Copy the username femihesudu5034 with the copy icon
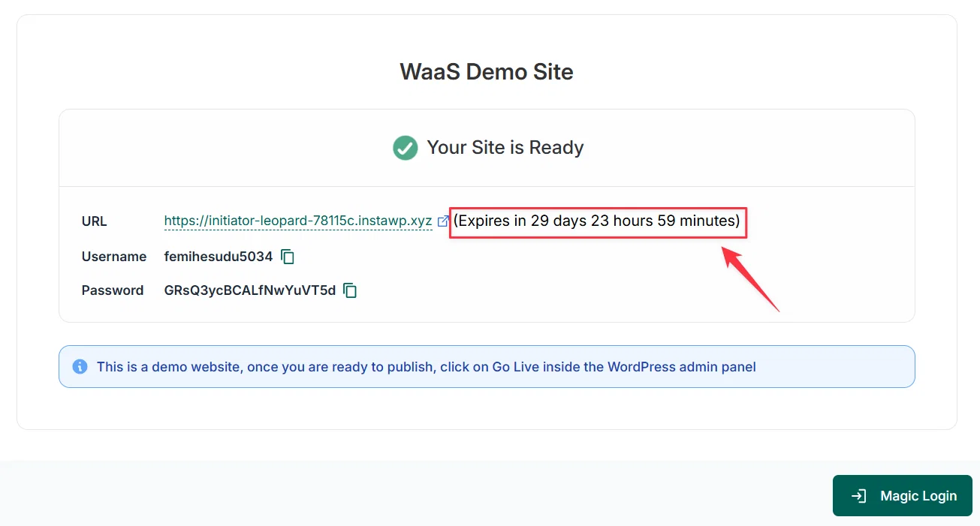The height and width of the screenshot is (526, 980). (x=288, y=257)
